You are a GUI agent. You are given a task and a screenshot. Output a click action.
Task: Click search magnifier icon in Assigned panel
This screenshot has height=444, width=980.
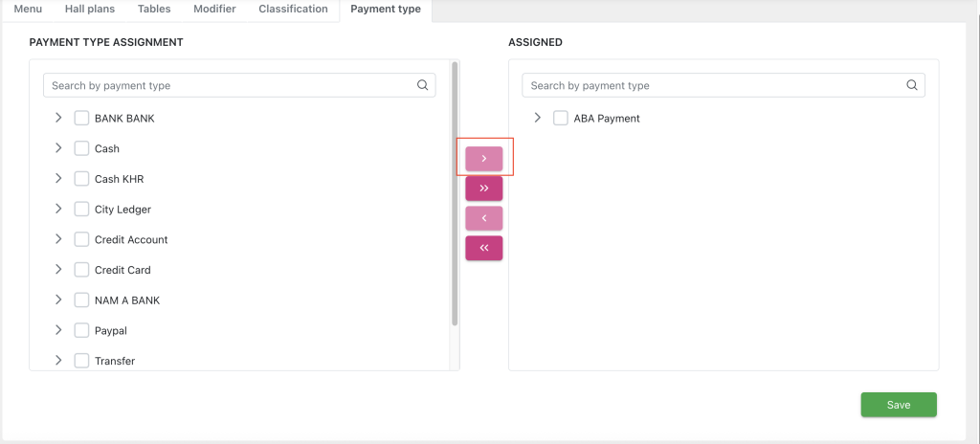point(912,85)
